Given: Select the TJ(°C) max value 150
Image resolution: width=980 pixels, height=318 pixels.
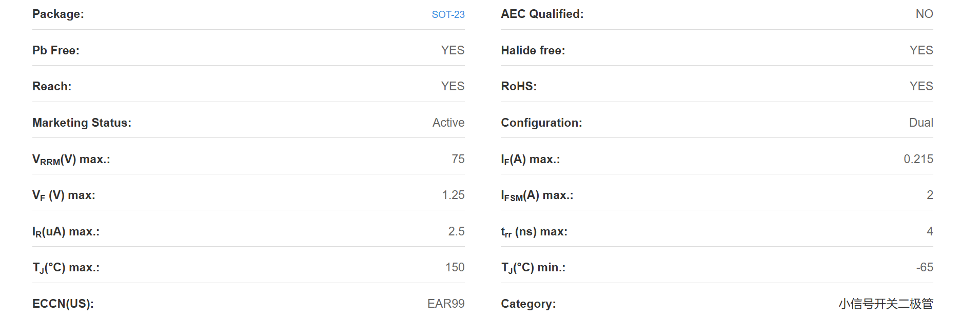Looking at the screenshot, I should pos(455,267).
